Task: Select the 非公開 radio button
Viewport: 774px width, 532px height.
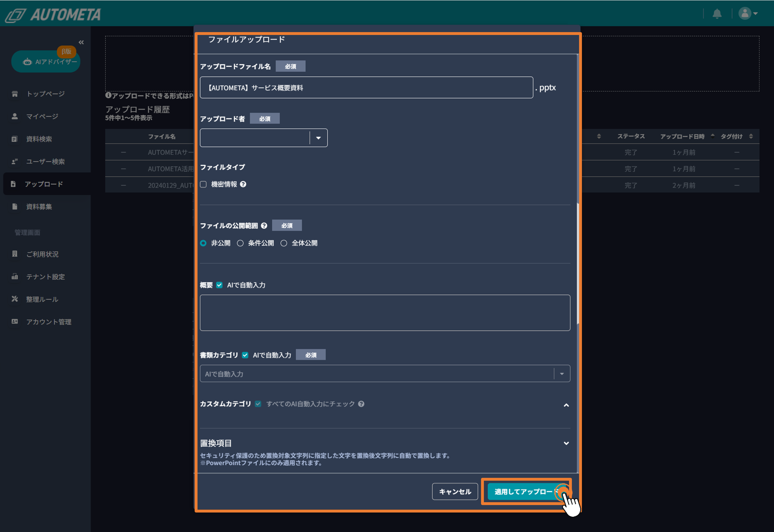Action: click(x=203, y=243)
